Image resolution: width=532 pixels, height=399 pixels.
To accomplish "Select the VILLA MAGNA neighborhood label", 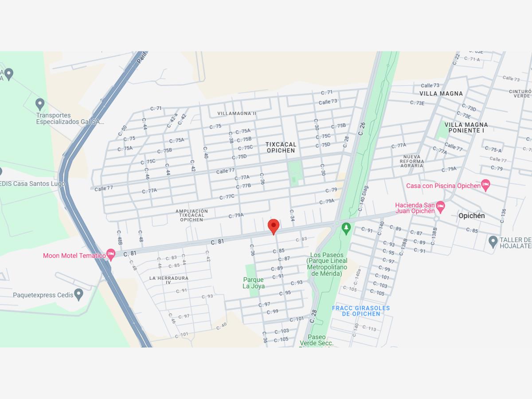I will point(441,94).
